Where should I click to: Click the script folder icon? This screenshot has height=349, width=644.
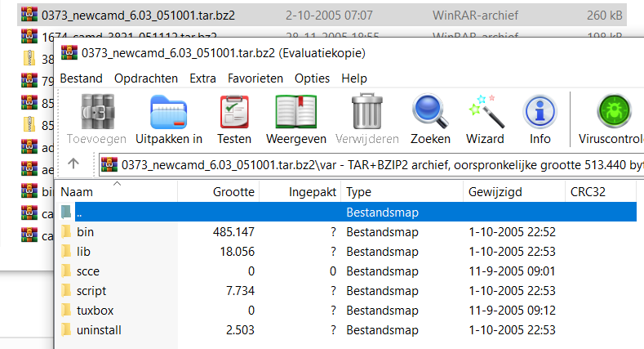pos(66,291)
